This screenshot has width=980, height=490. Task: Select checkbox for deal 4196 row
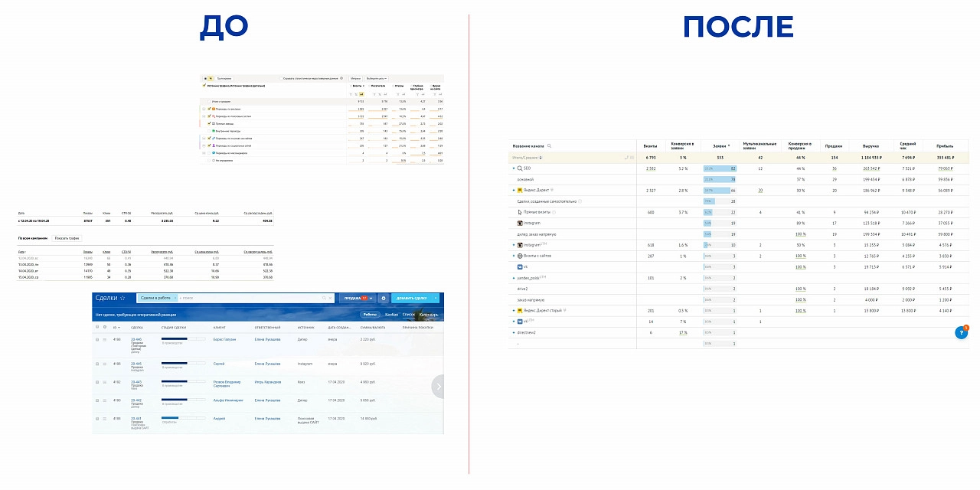97,364
